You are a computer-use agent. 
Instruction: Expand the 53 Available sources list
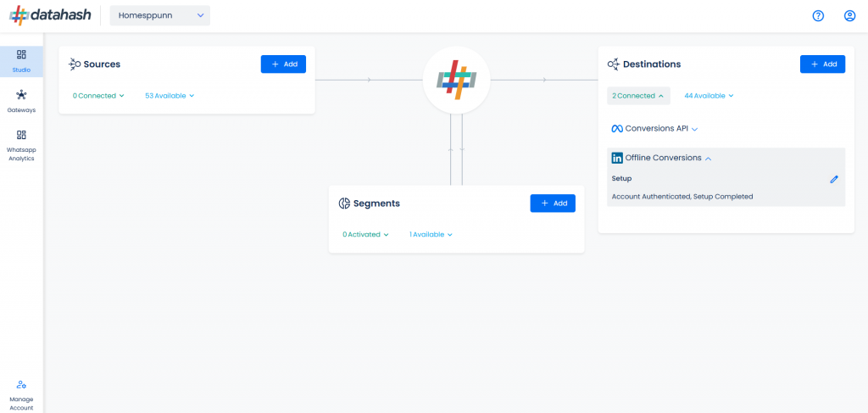tap(170, 96)
